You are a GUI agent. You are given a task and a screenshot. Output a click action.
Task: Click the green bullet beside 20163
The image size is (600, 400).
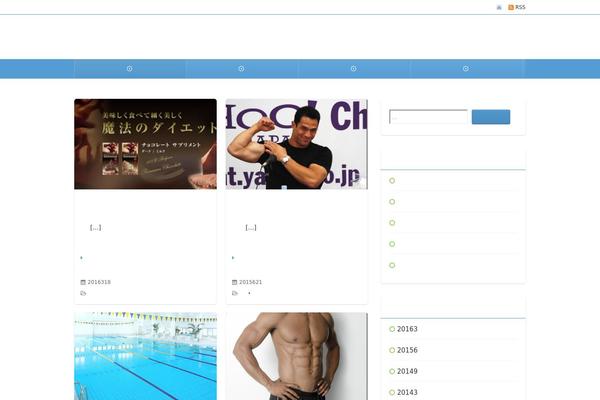[392, 329]
